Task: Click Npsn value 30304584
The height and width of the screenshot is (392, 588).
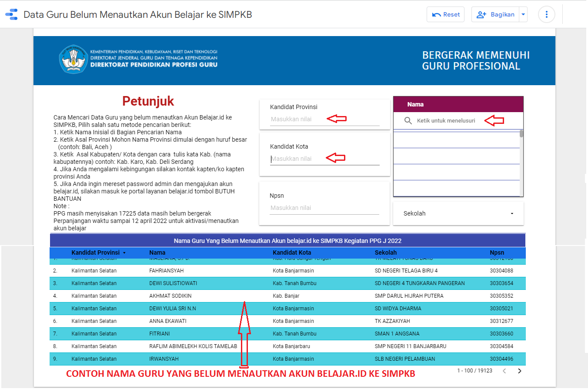Action: point(501,346)
